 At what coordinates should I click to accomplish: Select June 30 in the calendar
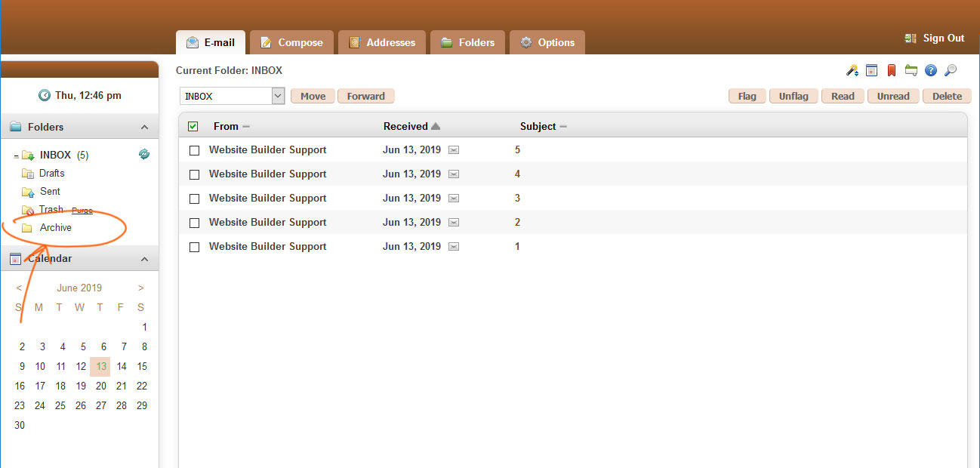pyautogui.click(x=20, y=426)
